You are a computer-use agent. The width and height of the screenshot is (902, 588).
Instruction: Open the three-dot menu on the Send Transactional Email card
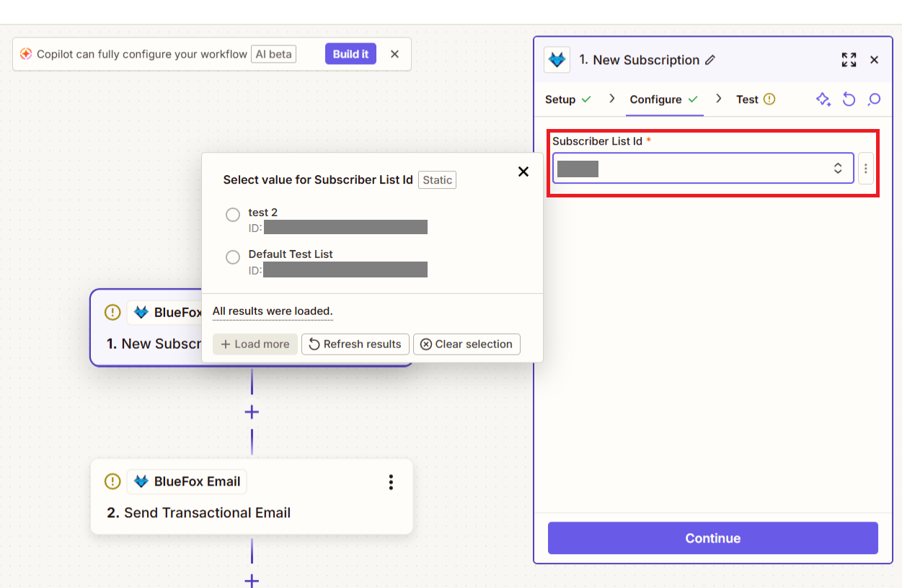[x=391, y=481]
